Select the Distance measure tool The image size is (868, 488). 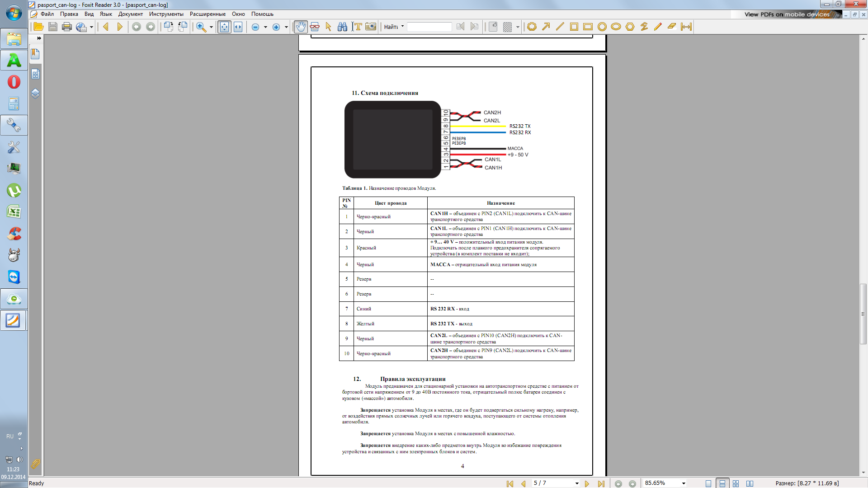pos(686,27)
